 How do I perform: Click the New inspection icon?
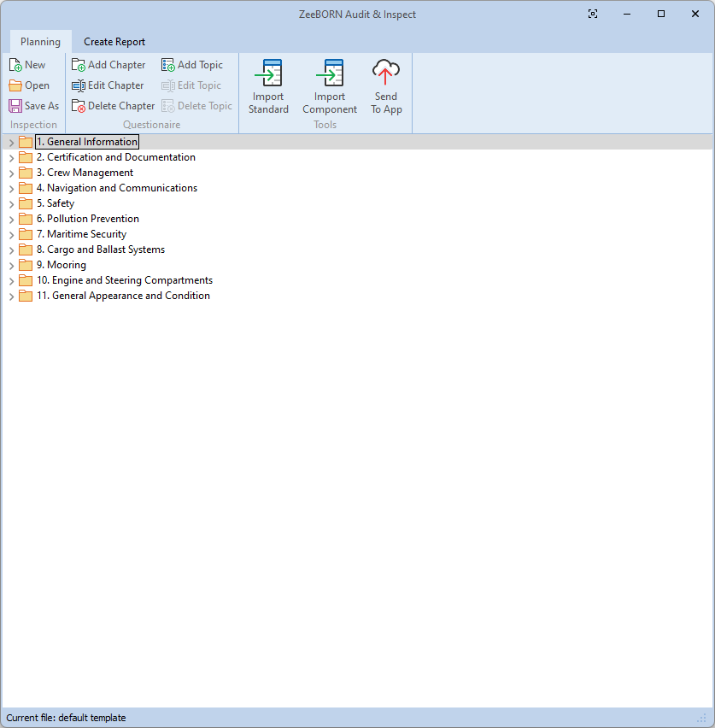coord(15,65)
